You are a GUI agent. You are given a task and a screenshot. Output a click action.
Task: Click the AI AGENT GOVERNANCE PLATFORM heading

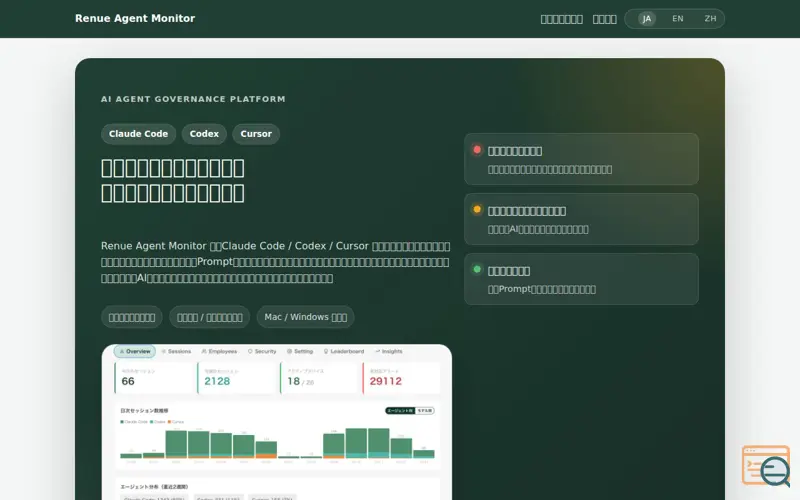coord(193,99)
